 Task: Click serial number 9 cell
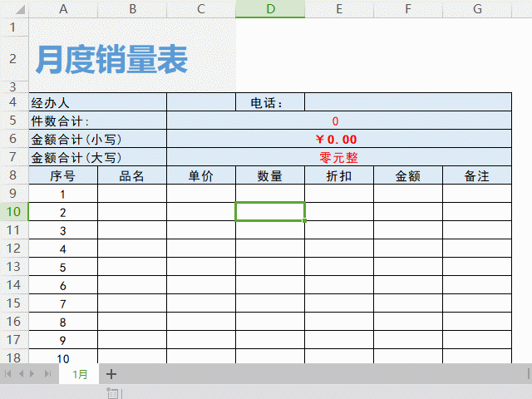click(63, 340)
